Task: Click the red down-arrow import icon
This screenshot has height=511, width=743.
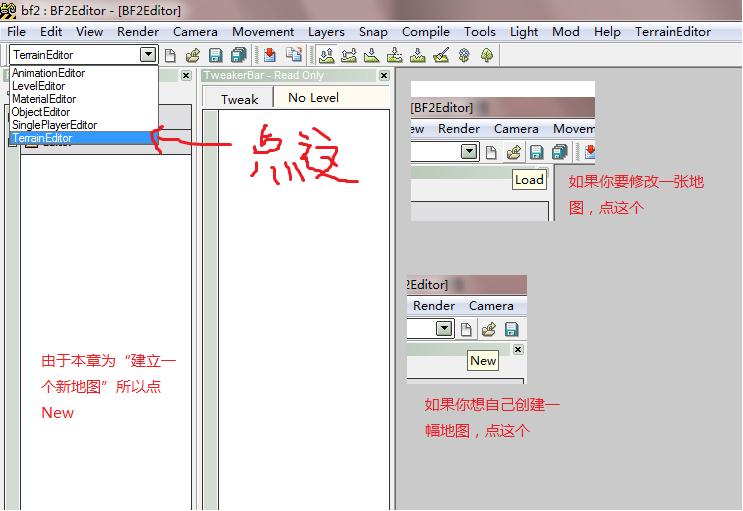Action: (270, 55)
